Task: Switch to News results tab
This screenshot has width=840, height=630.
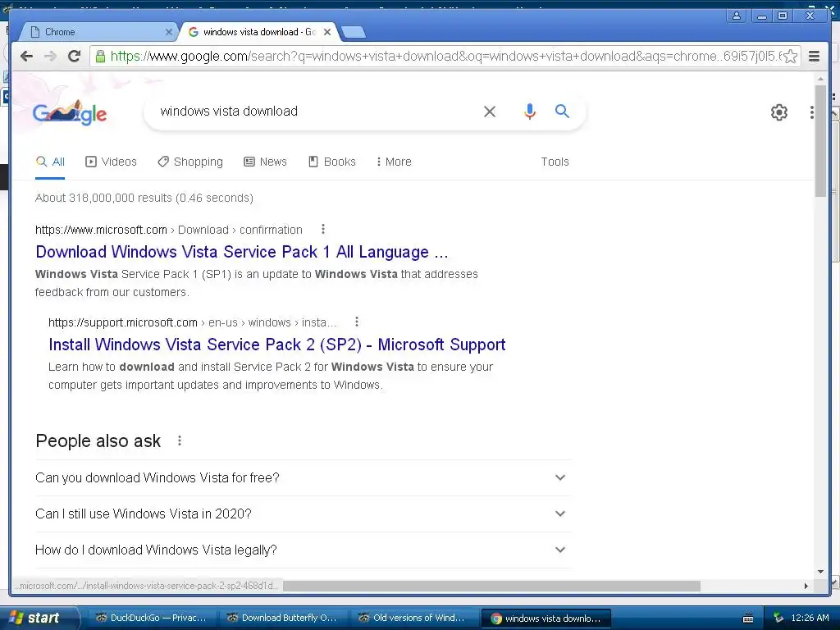Action: (x=265, y=162)
